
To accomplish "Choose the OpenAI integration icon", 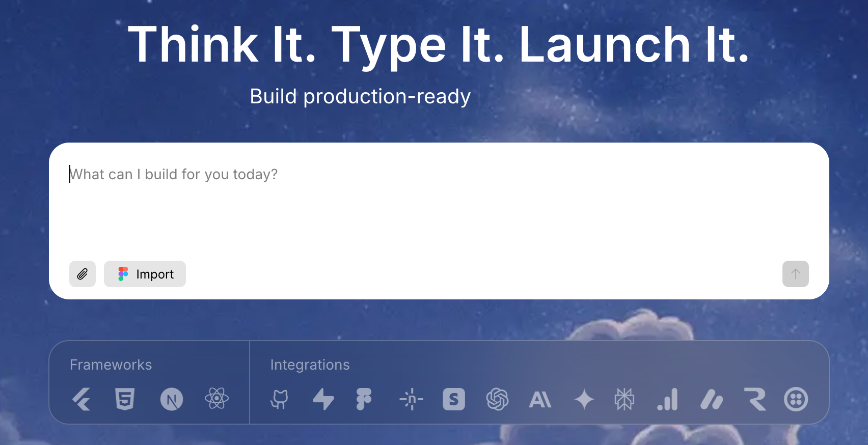I will click(497, 399).
